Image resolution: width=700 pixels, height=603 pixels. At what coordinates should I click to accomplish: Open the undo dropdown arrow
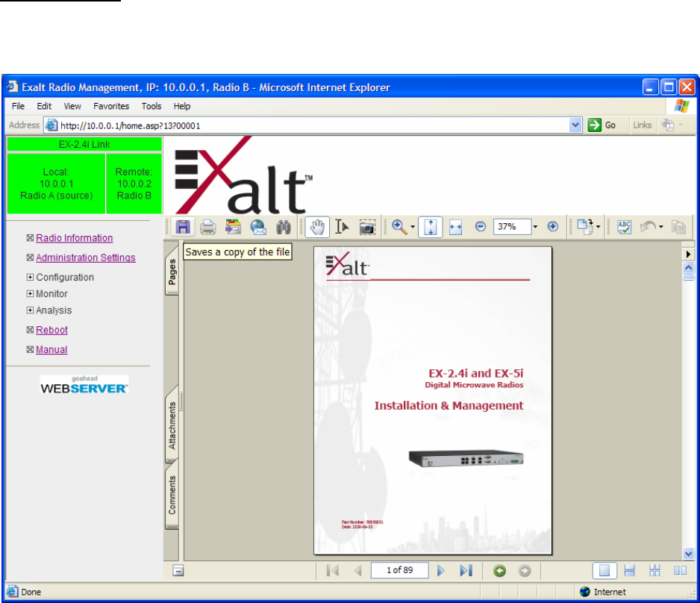click(x=661, y=227)
